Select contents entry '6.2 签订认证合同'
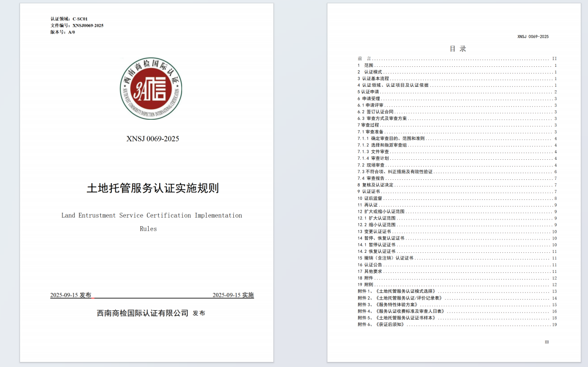588x367 pixels. pos(457,112)
